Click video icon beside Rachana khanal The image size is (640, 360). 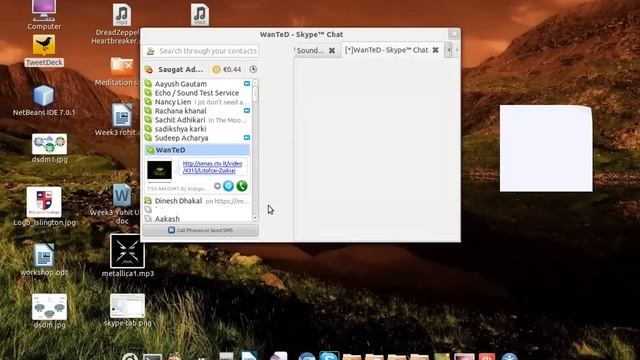247,111
